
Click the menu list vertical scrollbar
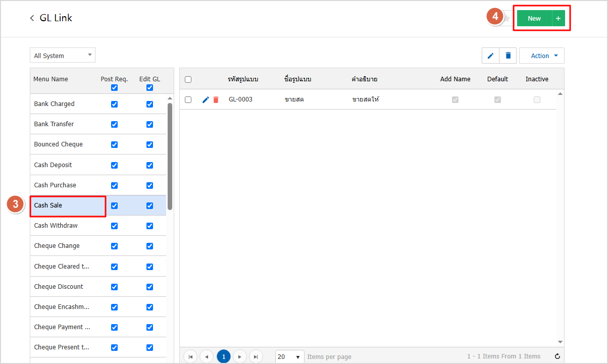pyautogui.click(x=170, y=157)
